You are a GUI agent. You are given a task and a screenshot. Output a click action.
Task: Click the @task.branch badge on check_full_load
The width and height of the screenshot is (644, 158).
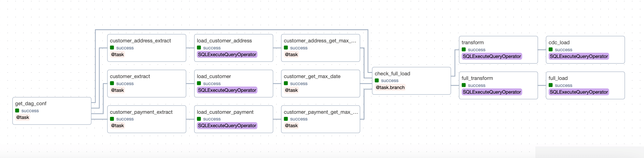390,88
